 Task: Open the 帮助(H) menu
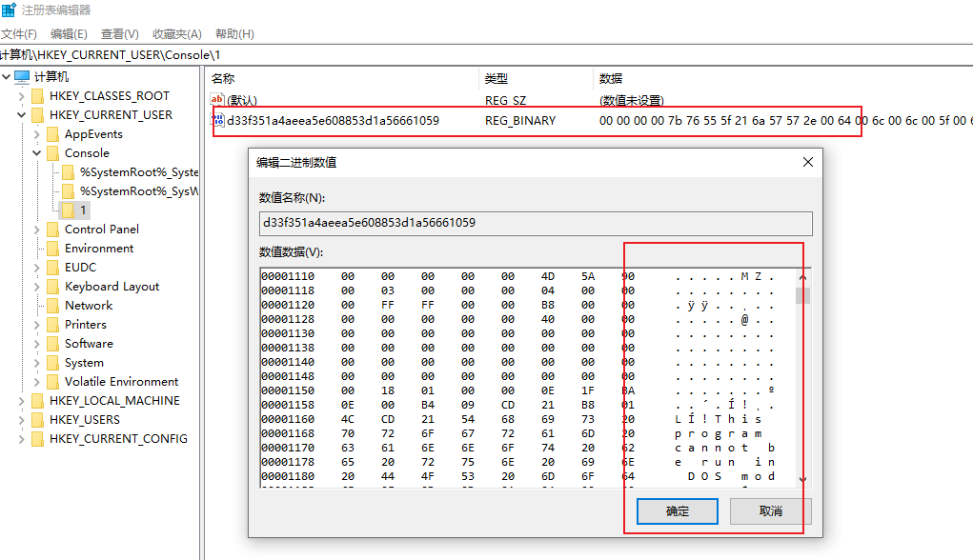pos(233,34)
